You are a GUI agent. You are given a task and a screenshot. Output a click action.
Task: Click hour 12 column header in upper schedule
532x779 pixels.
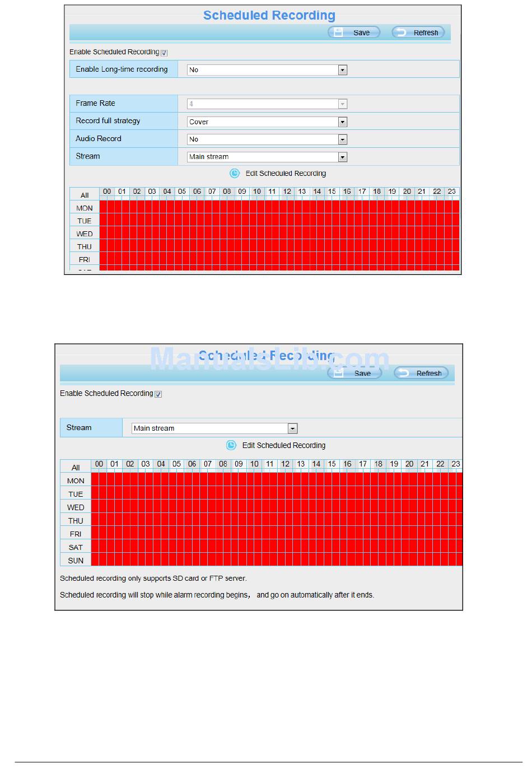click(x=287, y=192)
